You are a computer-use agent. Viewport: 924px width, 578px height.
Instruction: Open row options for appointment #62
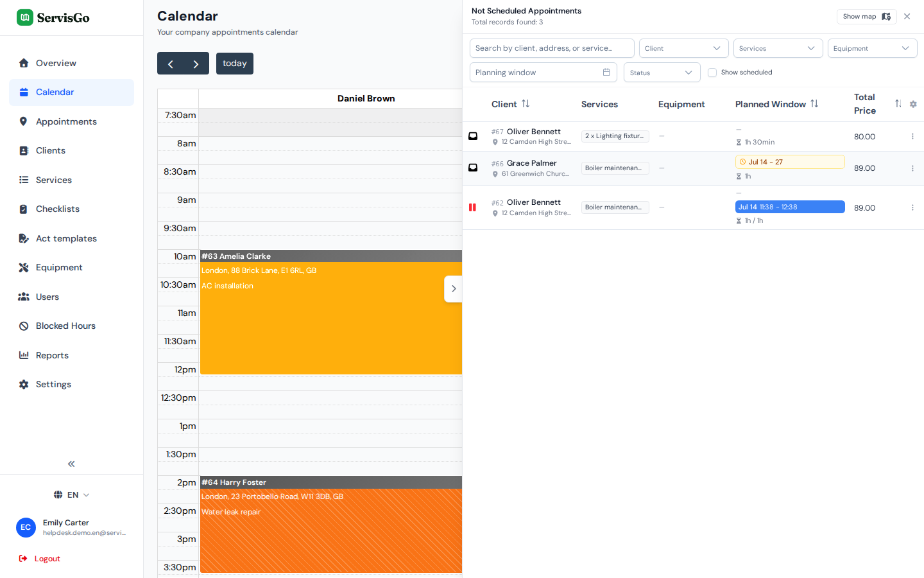pos(912,207)
